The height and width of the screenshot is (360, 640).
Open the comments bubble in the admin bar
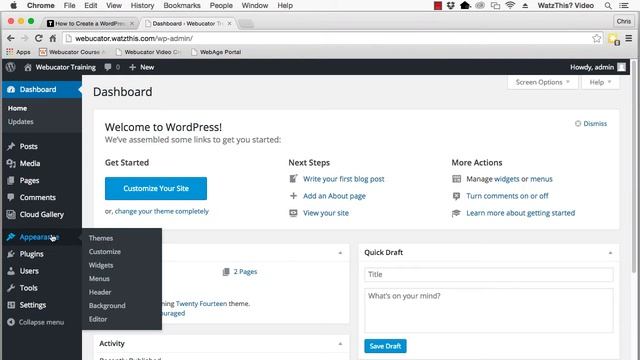coord(108,67)
